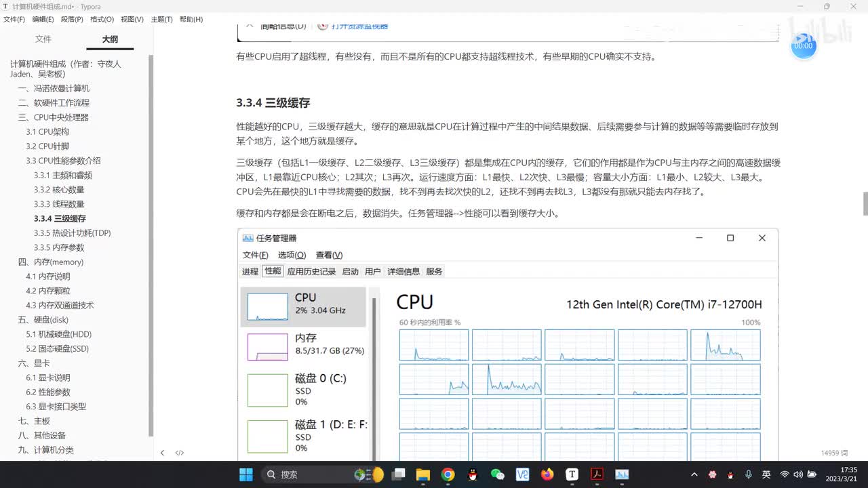This screenshot has width=868, height=488.
Task: Open the 帮助(H) menu
Action: point(191,20)
